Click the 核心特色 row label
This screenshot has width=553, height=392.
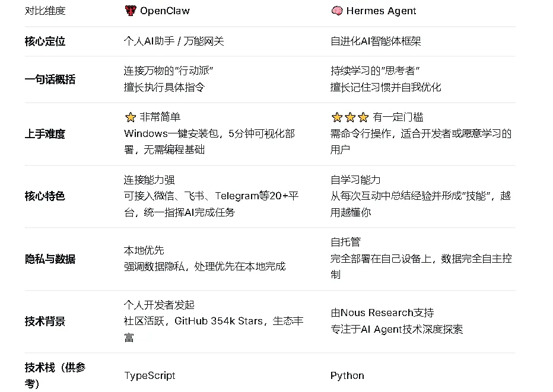pyautogui.click(x=45, y=196)
